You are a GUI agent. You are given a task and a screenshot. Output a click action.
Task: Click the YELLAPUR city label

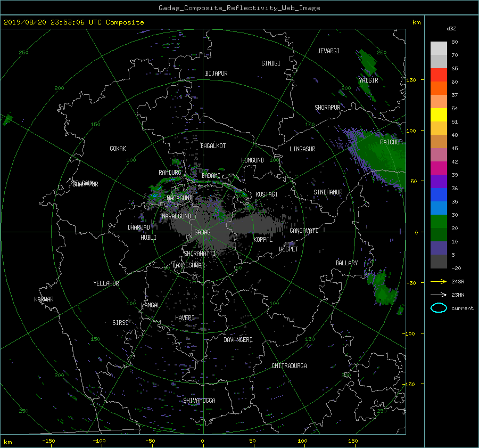pos(106,283)
